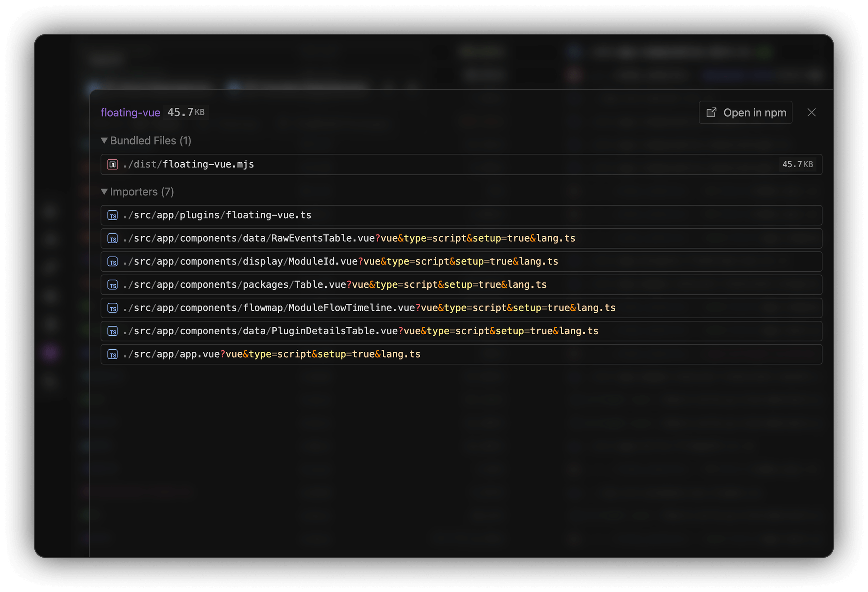Viewport: 868px width, 592px height.
Task: Collapse the Bundled Files section triangle
Action: tap(104, 140)
